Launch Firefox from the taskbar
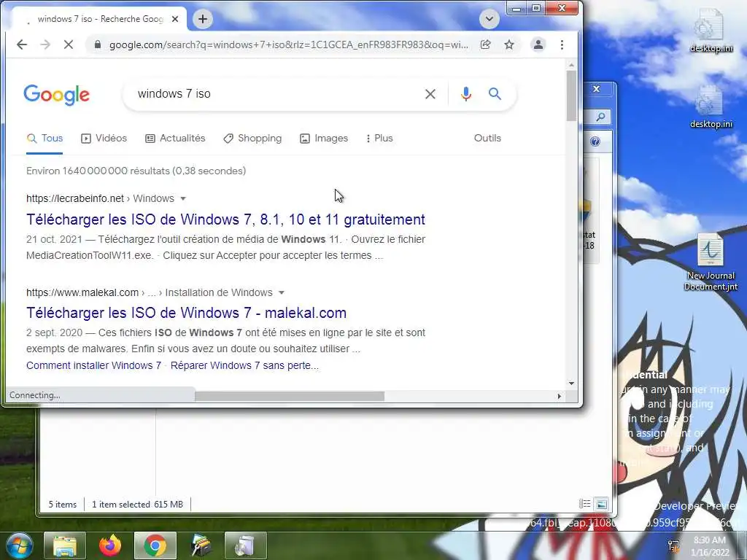747x560 pixels. coord(110,545)
